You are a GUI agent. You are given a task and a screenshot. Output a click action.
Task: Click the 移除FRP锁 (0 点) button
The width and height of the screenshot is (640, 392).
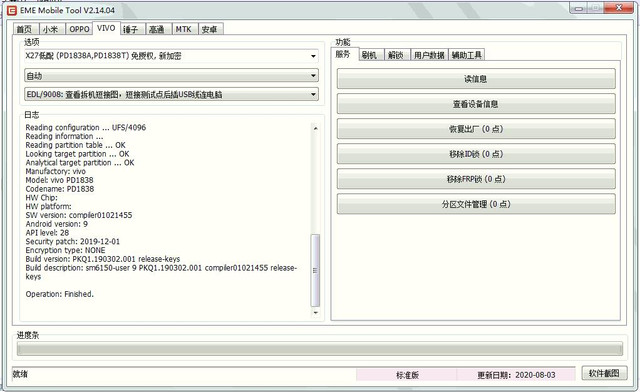click(x=476, y=179)
